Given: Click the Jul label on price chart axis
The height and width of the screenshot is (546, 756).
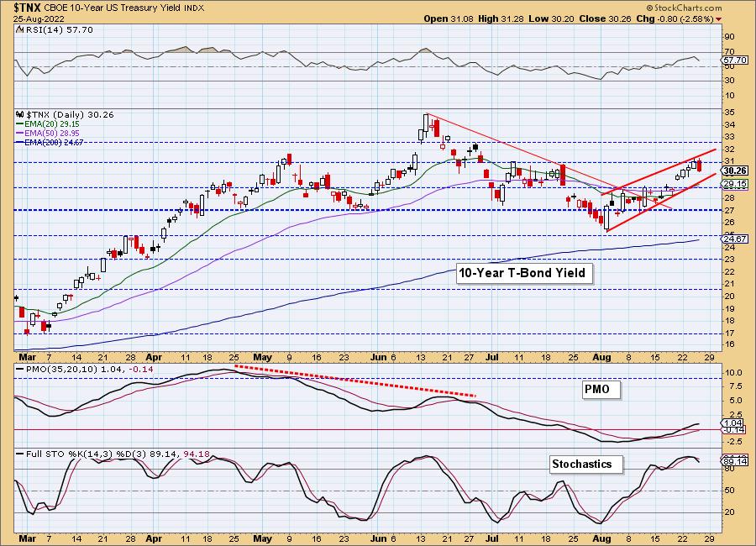Looking at the screenshot, I should click(x=491, y=357).
